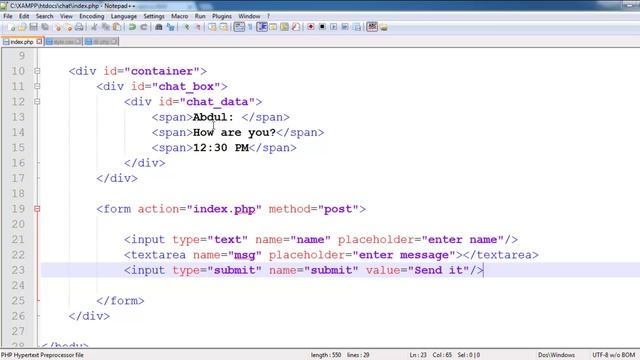Switch to the second document tab

tap(63, 42)
